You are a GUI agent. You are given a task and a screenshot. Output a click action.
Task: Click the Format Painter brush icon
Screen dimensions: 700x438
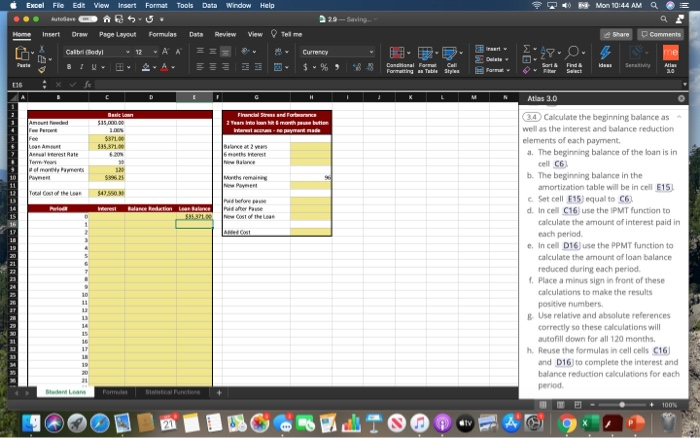(42, 69)
